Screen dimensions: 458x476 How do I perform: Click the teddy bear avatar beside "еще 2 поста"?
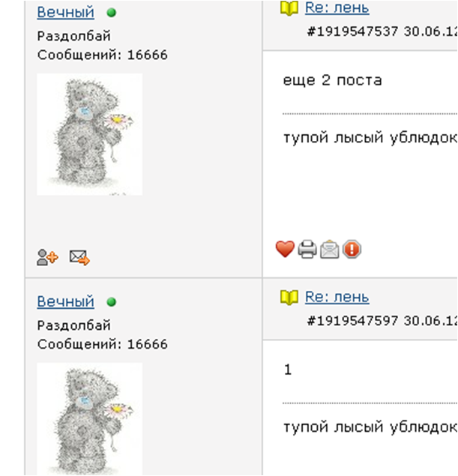coord(89,134)
